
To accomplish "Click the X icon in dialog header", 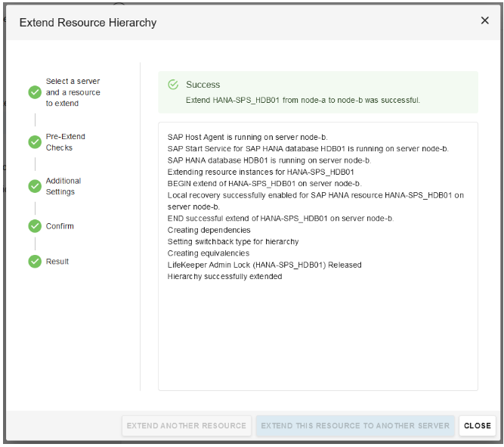I will click(484, 20).
